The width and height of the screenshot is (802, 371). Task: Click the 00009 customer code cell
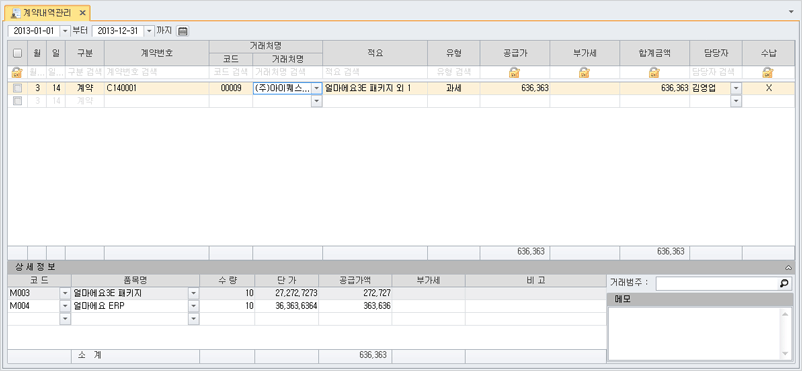(x=231, y=89)
